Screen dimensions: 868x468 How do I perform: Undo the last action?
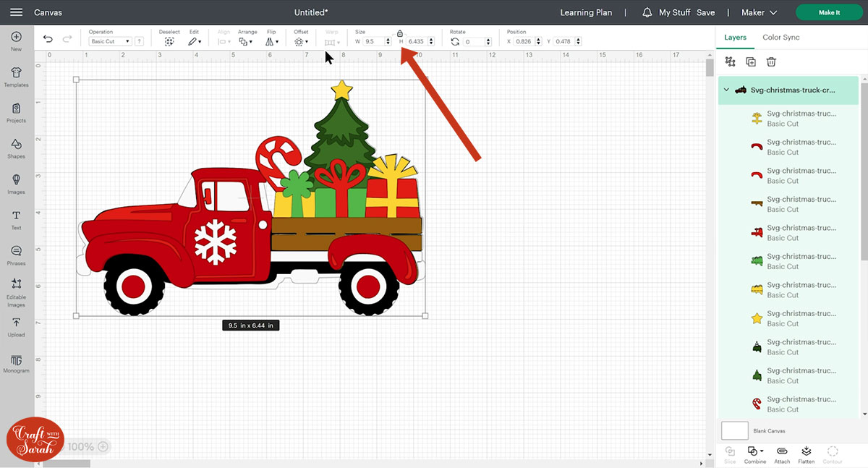[x=48, y=39]
